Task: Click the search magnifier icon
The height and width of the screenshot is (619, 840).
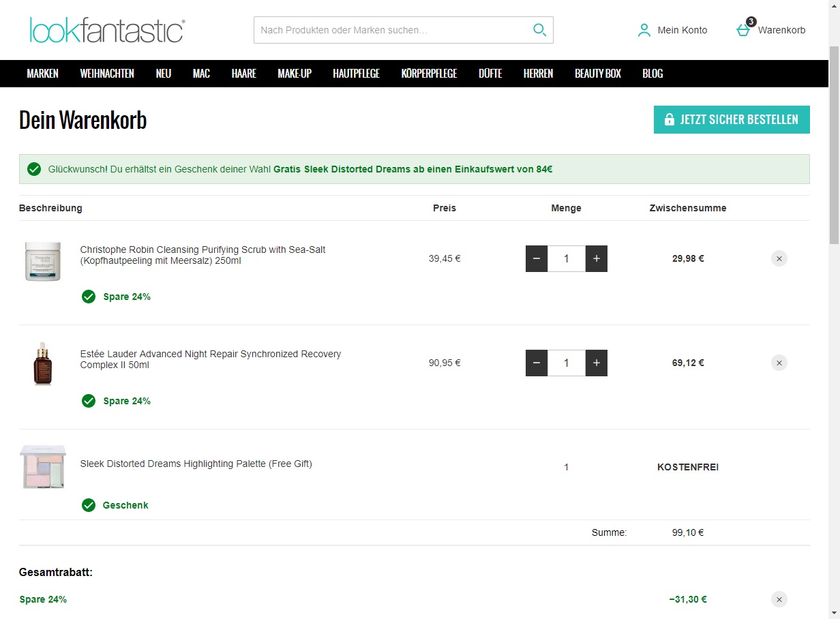Action: (x=539, y=30)
